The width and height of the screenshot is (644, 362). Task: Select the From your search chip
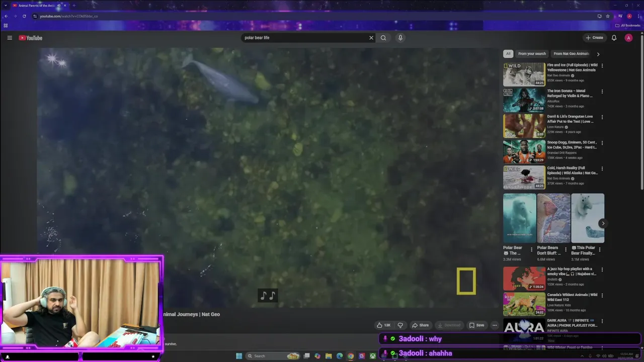pyautogui.click(x=532, y=54)
